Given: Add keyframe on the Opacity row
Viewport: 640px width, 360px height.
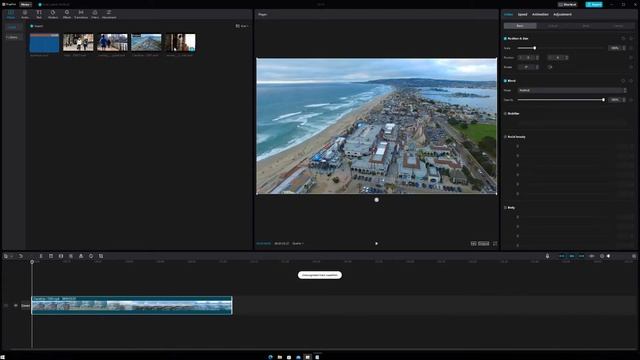Looking at the screenshot, I should point(631,100).
